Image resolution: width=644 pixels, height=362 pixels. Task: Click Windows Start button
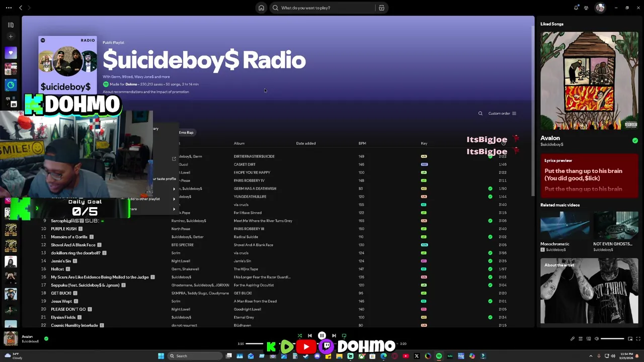161,356
